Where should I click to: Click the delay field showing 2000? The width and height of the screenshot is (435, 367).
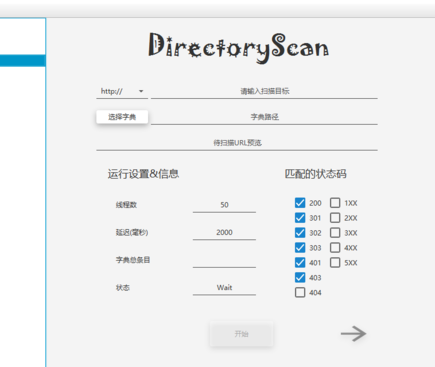(x=224, y=233)
